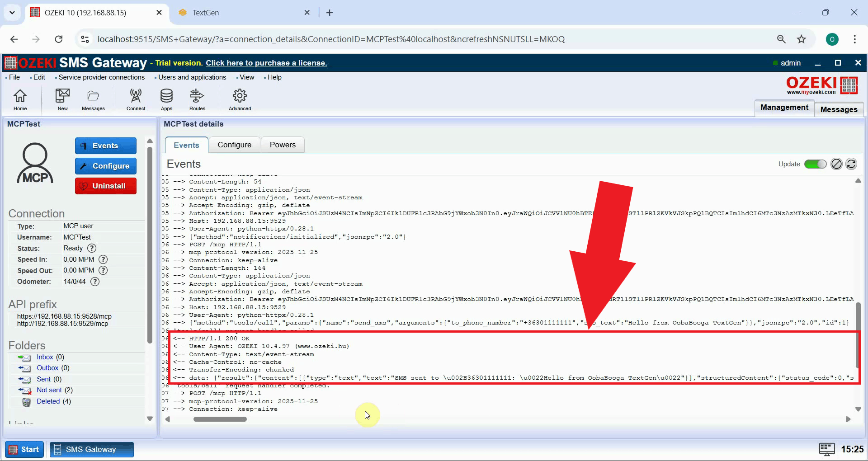The image size is (868, 461).
Task: Click the admin user label
Action: 790,63
